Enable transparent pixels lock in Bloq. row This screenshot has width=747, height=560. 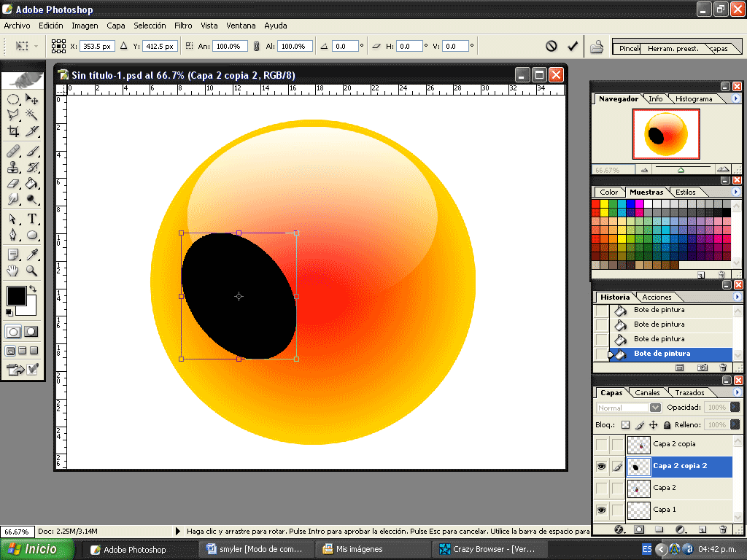tap(626, 425)
